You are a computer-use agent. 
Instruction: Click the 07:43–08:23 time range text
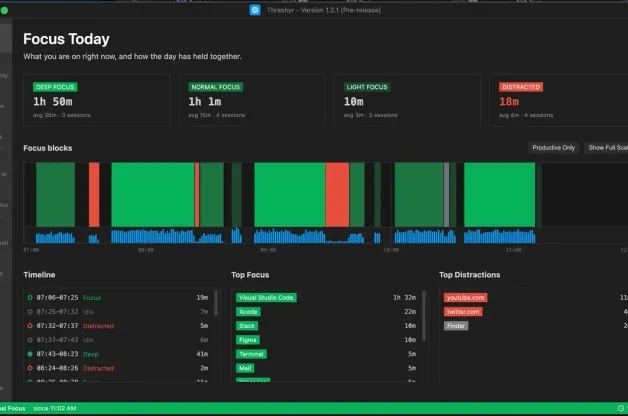pyautogui.click(x=57, y=354)
